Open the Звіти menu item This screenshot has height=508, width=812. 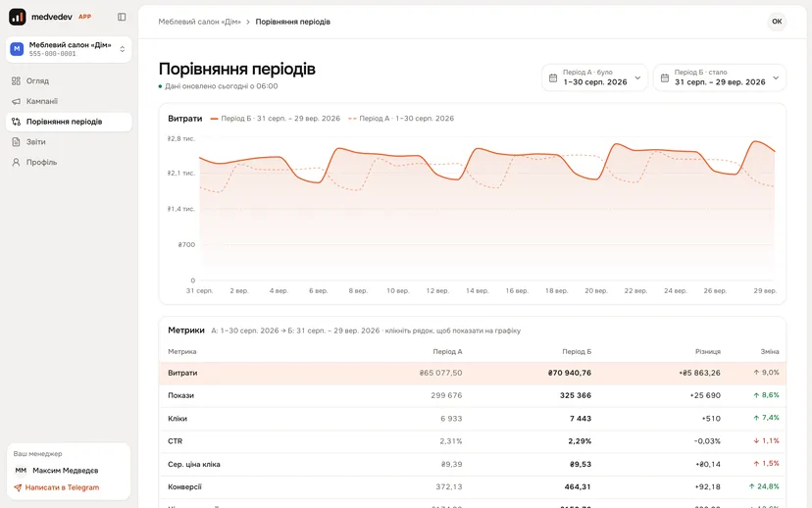[x=69, y=142]
